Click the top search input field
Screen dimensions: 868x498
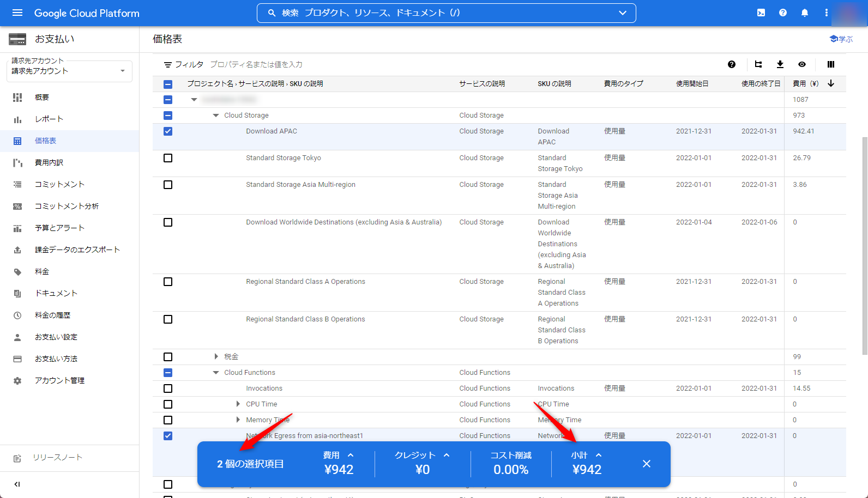(x=446, y=13)
